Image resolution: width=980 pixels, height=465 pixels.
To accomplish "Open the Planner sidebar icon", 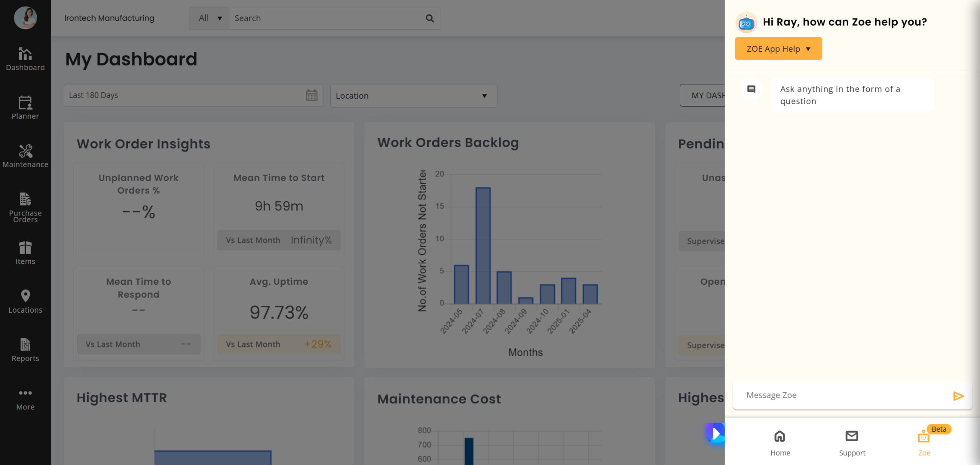I will (25, 108).
